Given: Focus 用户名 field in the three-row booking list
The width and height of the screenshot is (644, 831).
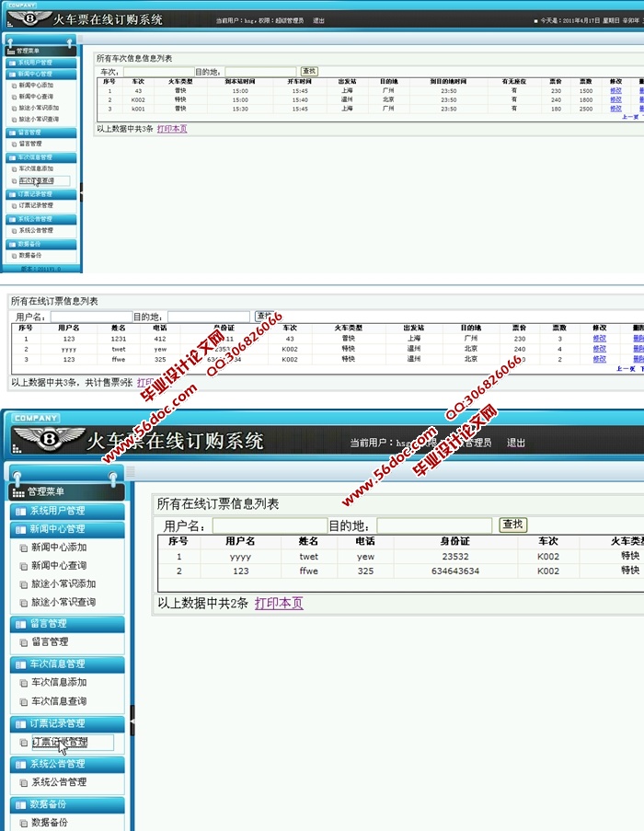Looking at the screenshot, I should point(91,317).
